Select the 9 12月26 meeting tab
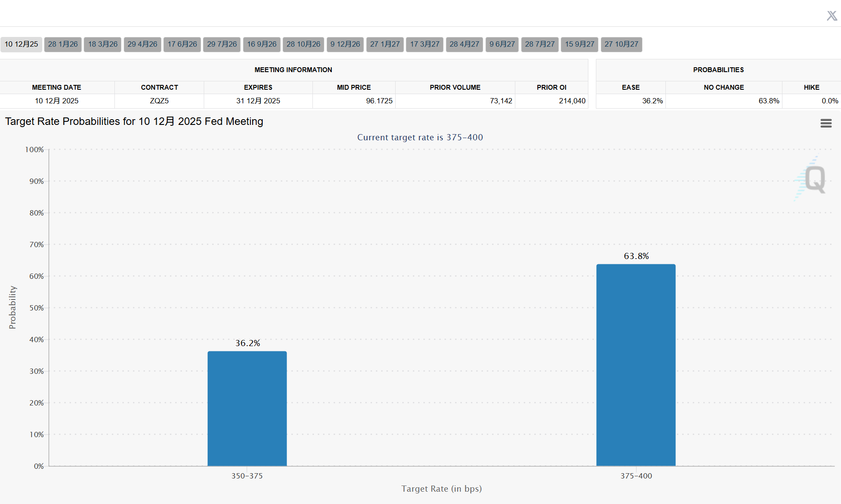Screen dimensions: 841x504 pyautogui.click(x=345, y=44)
